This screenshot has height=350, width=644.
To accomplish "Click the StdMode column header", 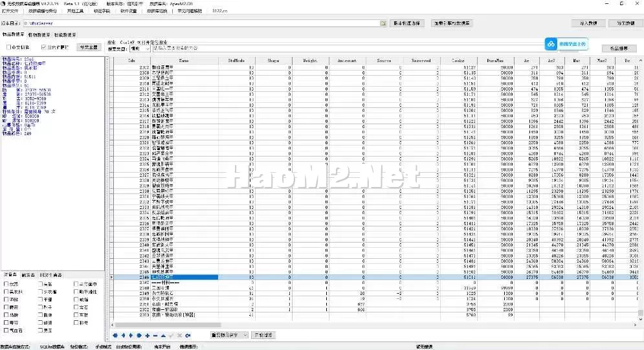I will tap(236, 60).
